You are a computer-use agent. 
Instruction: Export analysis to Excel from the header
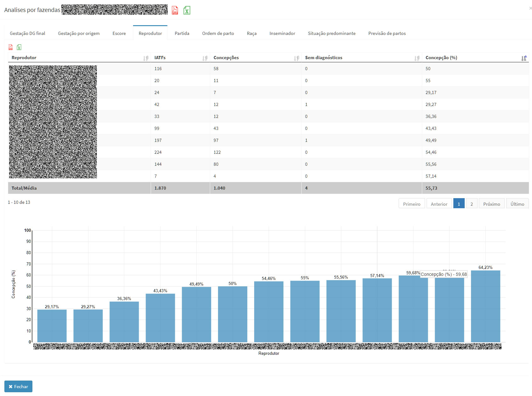(x=187, y=10)
